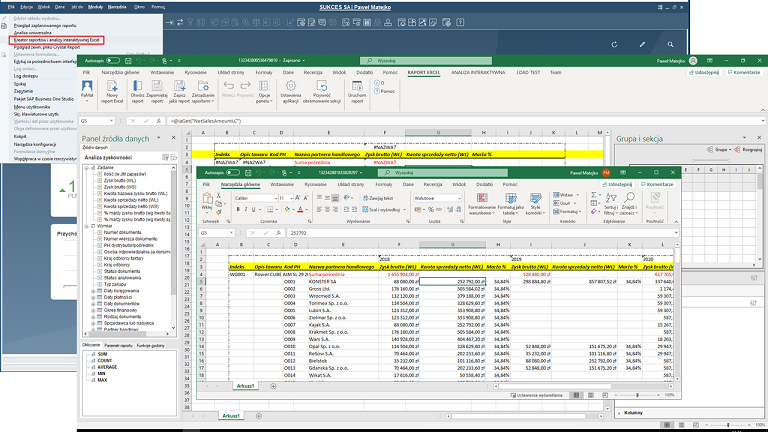Click refresh icon in SAP window
Viewport: 768px width, 432px height.
[x=614, y=45]
